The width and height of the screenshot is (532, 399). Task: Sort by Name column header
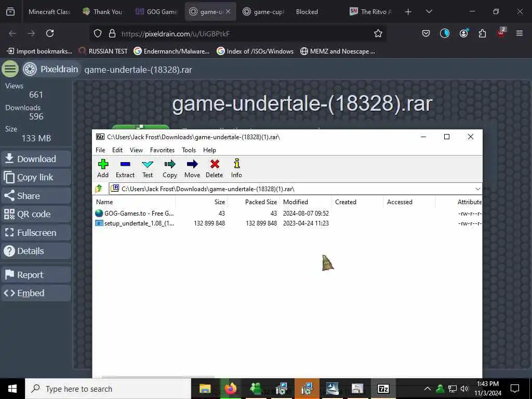point(135,202)
